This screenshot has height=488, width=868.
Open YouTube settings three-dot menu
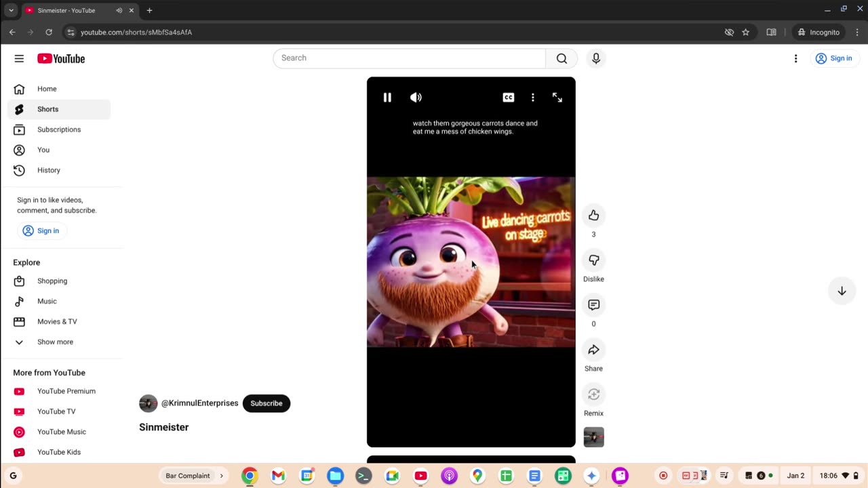click(795, 58)
